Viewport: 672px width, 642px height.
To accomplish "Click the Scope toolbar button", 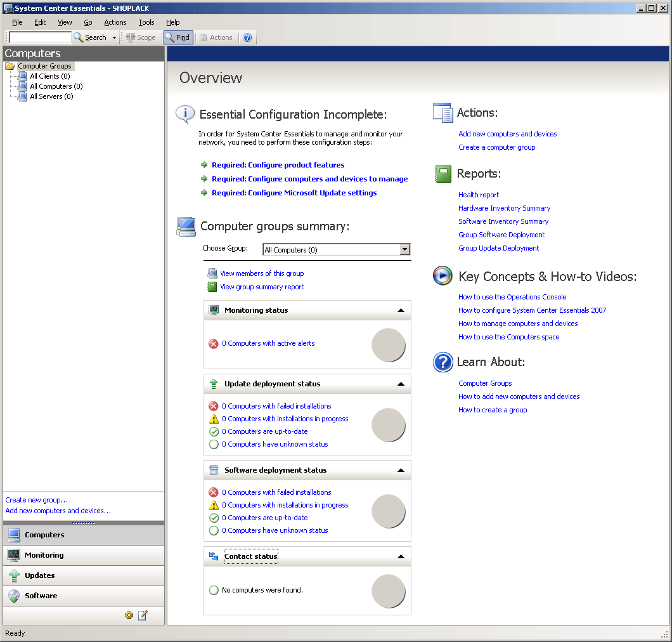I will tap(141, 37).
